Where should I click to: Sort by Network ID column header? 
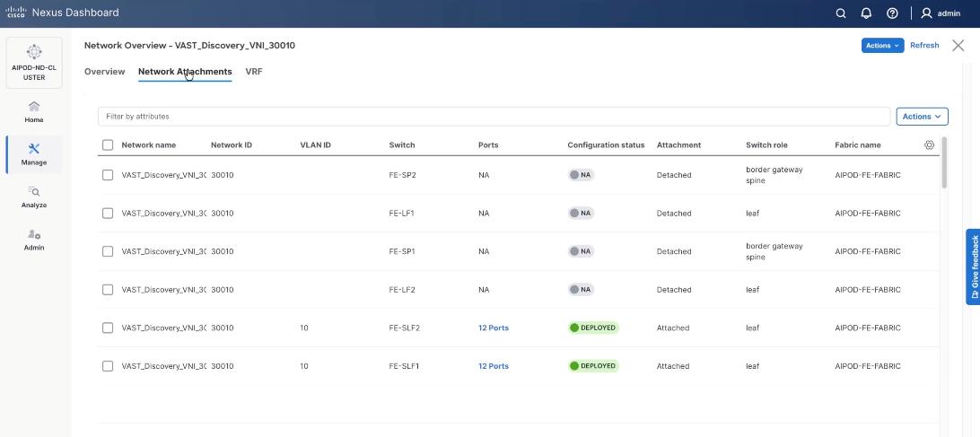(232, 145)
